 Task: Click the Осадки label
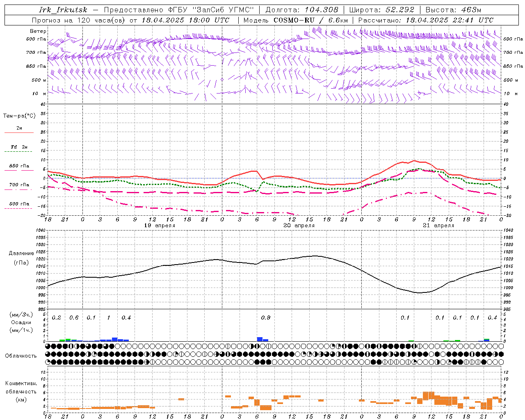(x=21, y=322)
